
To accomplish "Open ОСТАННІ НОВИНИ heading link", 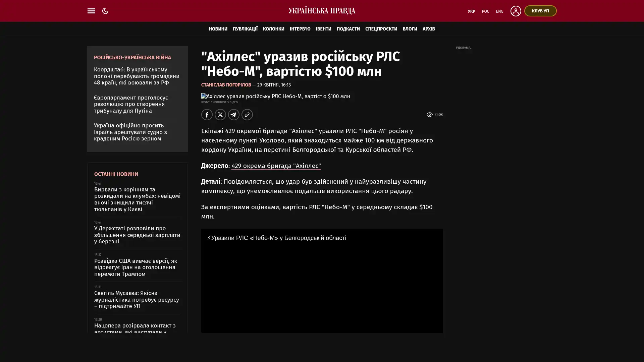I will pyautogui.click(x=116, y=174).
